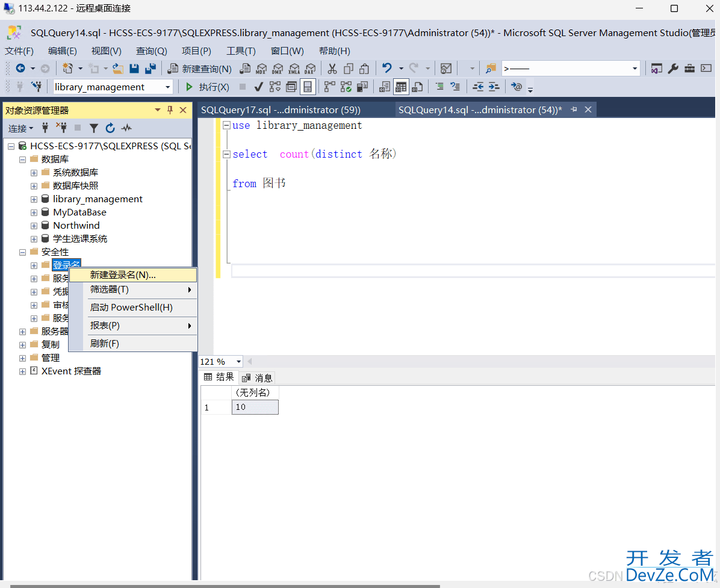This screenshot has height=588, width=720.
Task: Toggle Results to File output mode
Action: tap(417, 87)
